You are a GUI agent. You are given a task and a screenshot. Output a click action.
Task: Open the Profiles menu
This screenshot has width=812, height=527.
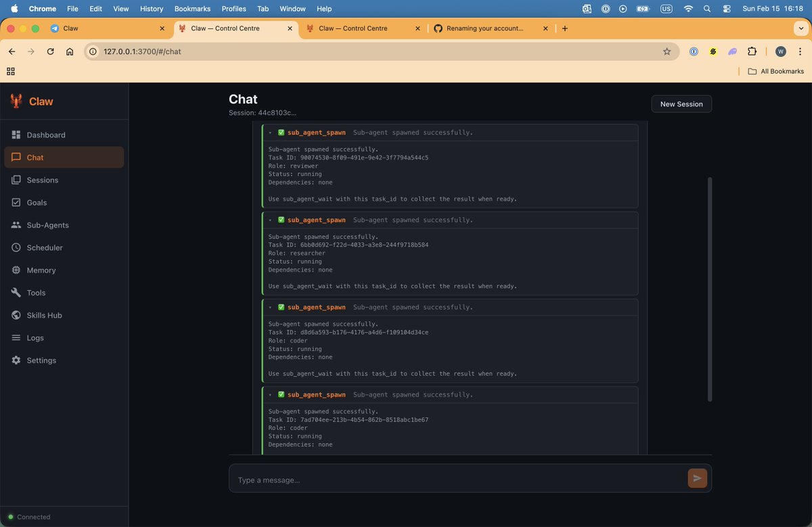(233, 9)
